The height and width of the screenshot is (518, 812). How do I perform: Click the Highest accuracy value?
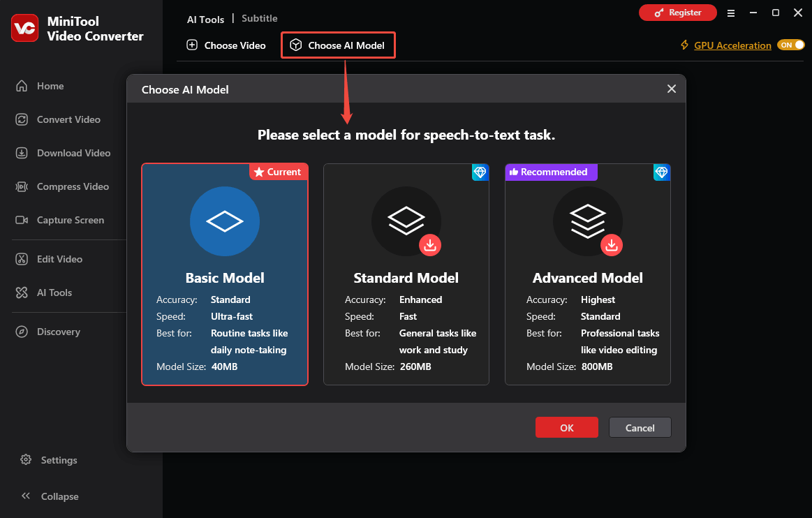pyautogui.click(x=598, y=300)
